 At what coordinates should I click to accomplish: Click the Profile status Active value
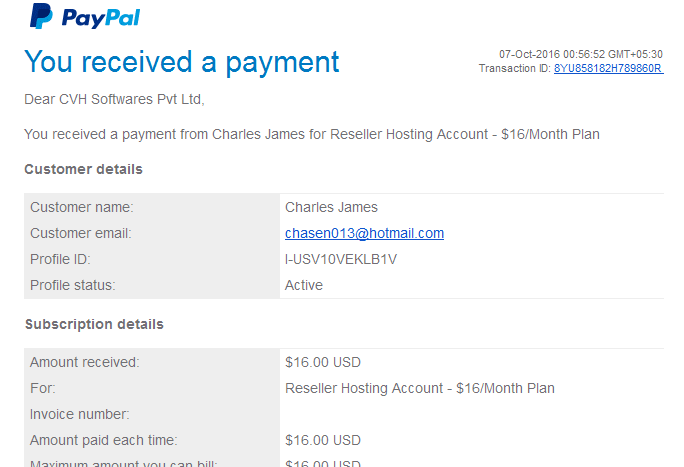(x=304, y=285)
